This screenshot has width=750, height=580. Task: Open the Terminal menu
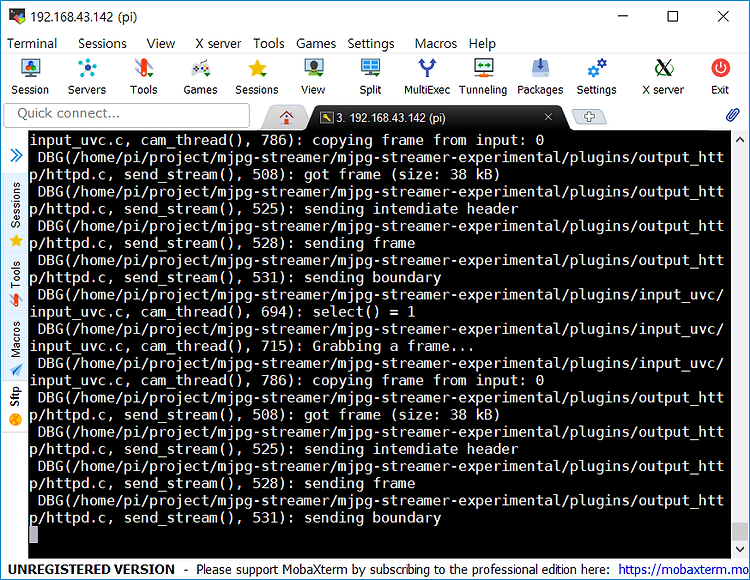point(32,44)
